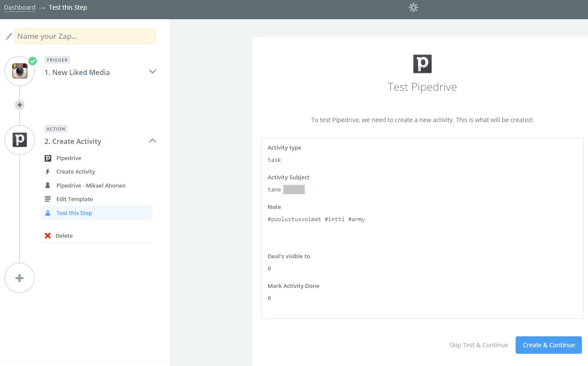Click the person icon for Pipedrive account
Screen dimensions: 588x366
pos(48,185)
